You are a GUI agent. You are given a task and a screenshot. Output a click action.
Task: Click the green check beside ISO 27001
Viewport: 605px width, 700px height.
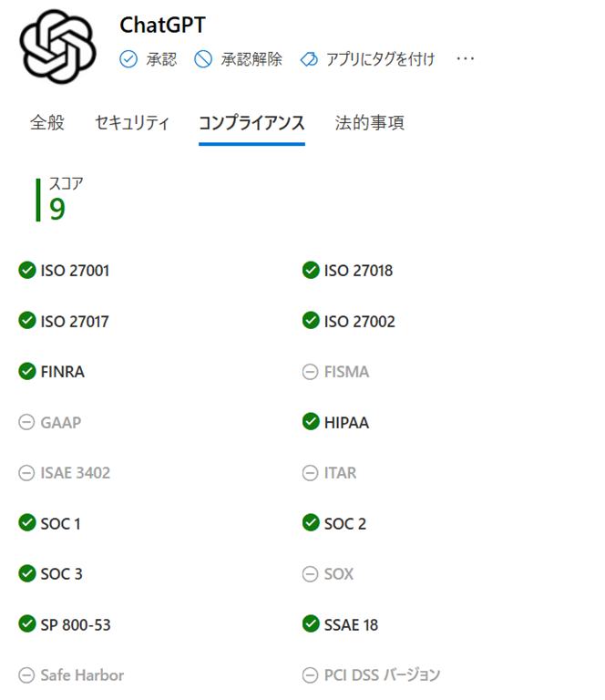click(27, 270)
